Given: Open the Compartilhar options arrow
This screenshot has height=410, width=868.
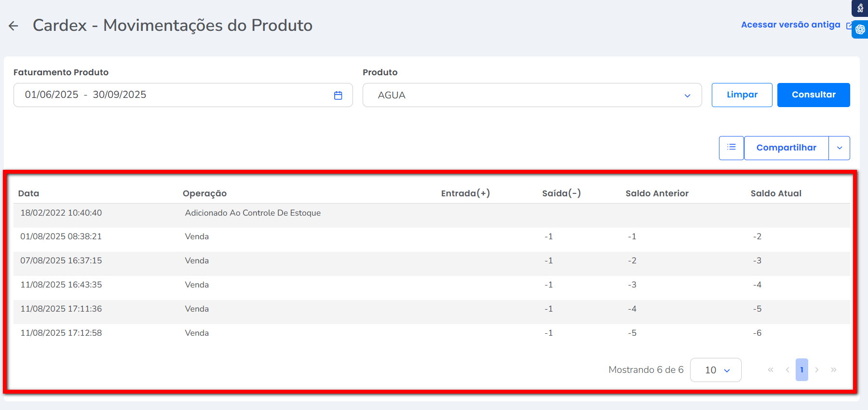Looking at the screenshot, I should pos(840,148).
